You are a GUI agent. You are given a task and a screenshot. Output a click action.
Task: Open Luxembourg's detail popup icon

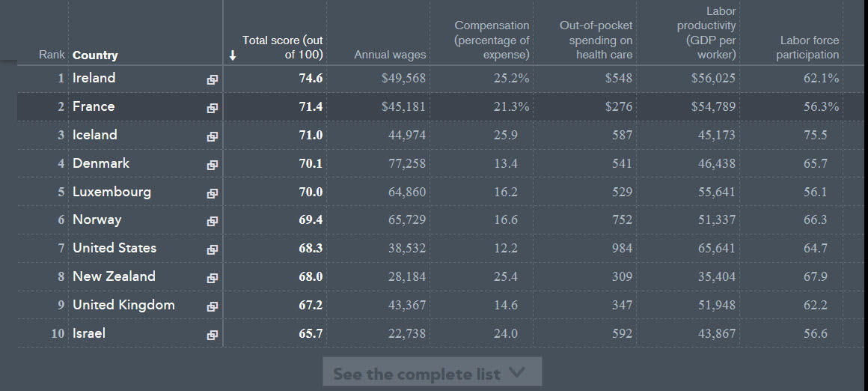coord(213,193)
